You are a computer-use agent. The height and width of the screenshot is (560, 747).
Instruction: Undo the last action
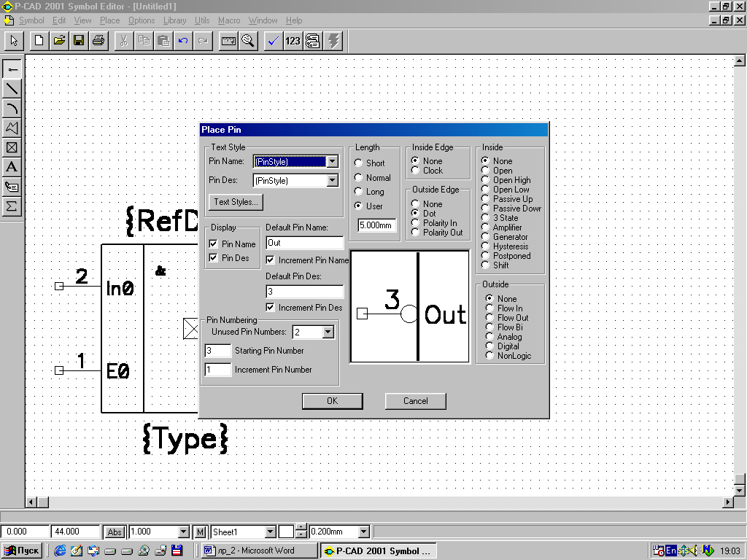click(x=182, y=41)
